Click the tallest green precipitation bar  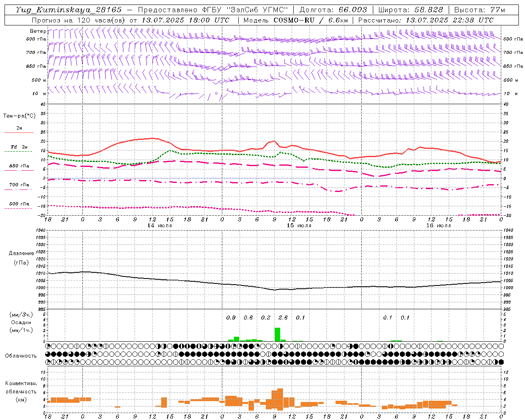click(x=277, y=334)
